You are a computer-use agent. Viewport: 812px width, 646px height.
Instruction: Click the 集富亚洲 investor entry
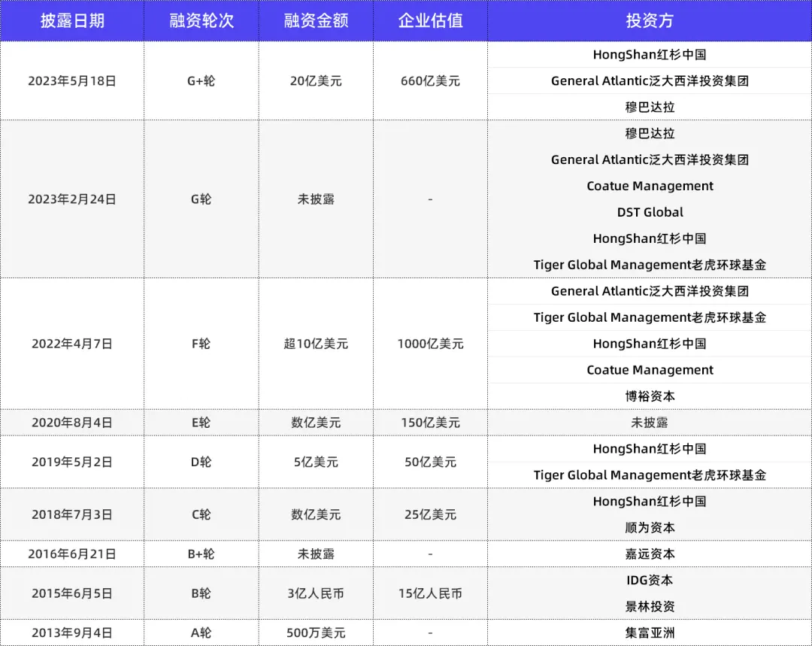[x=650, y=632]
